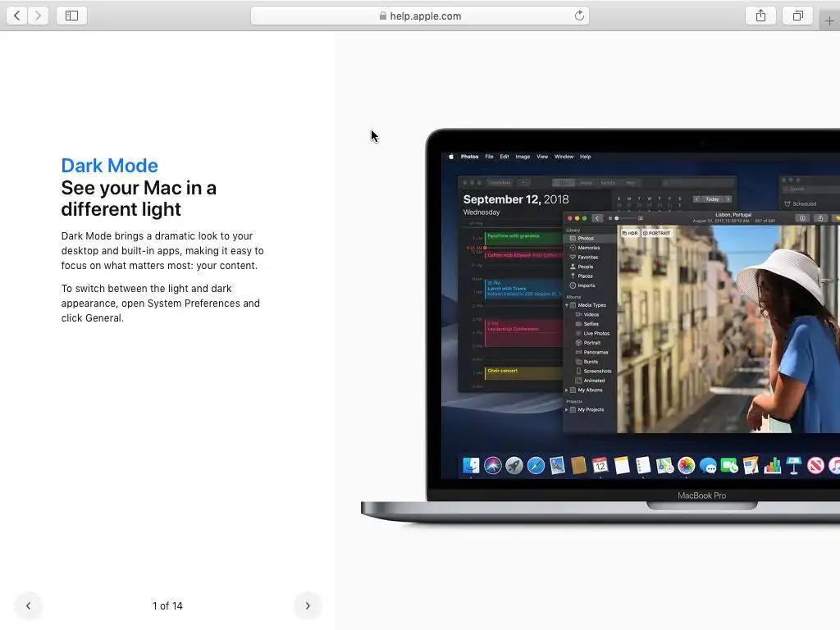840x630 pixels.
Task: Click the 'Dark Mode' blue heading
Action: [x=109, y=166]
